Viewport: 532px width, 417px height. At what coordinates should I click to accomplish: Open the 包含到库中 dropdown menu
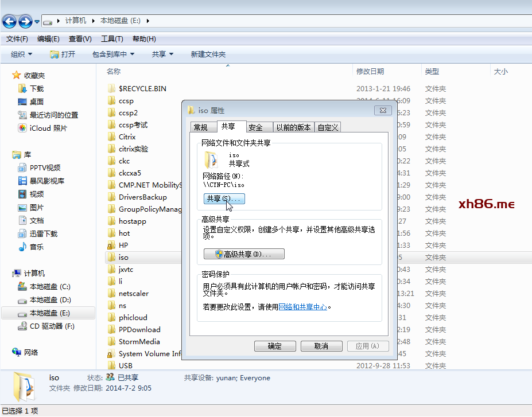click(113, 54)
